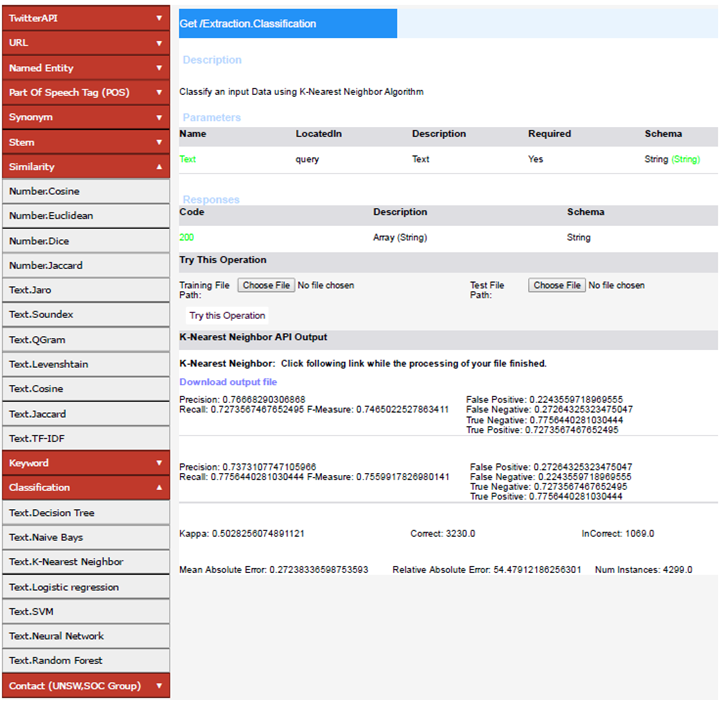Expand the Keyword sidebar section
Image resolution: width=727 pixels, height=702 pixels.
85,463
